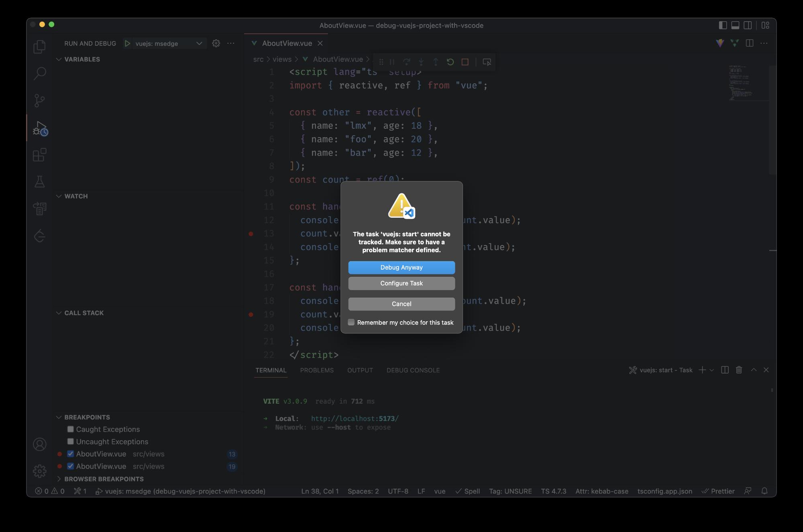Click the src breadcrumb segment
This screenshot has width=803, height=532.
tap(258, 59)
